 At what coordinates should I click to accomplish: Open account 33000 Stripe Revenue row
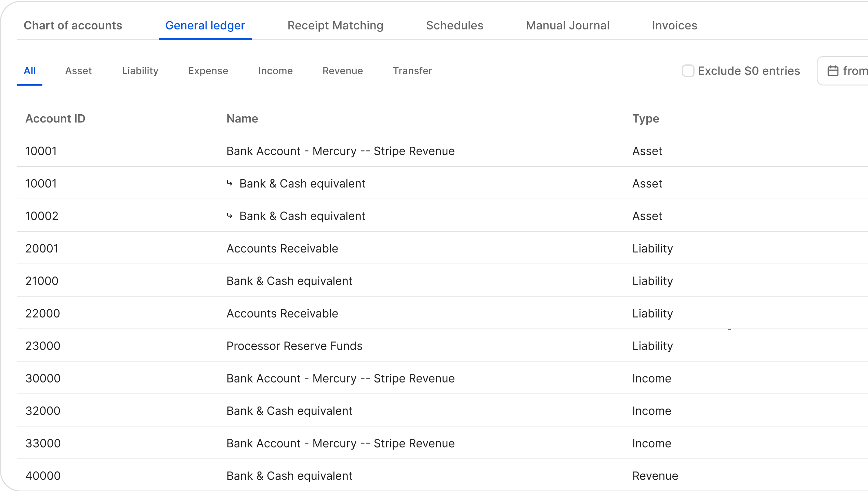[340, 443]
